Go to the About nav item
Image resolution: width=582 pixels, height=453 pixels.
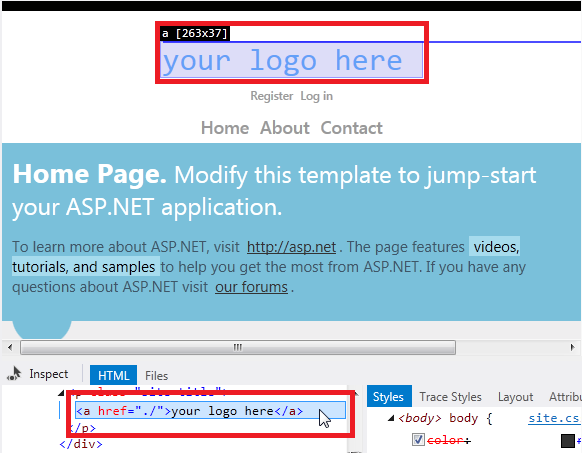pyautogui.click(x=285, y=128)
